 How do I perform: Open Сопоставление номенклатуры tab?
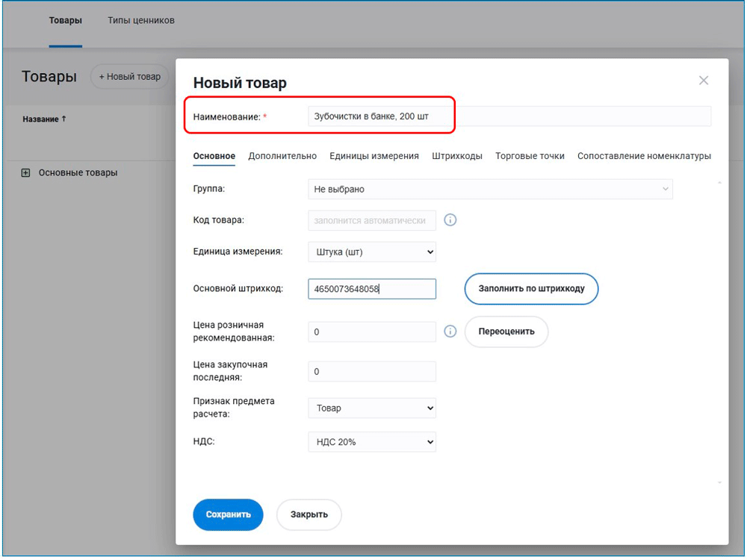(x=644, y=156)
